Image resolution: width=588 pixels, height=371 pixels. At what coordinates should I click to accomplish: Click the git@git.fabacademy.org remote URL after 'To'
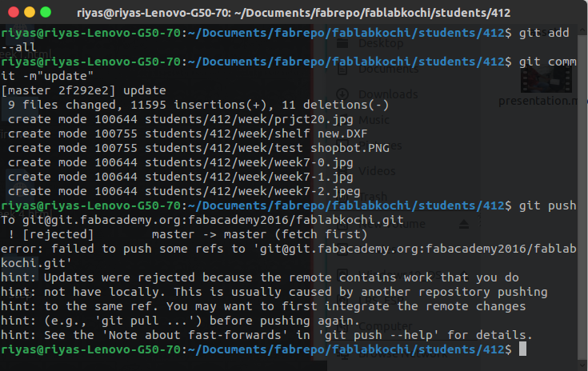click(x=213, y=220)
